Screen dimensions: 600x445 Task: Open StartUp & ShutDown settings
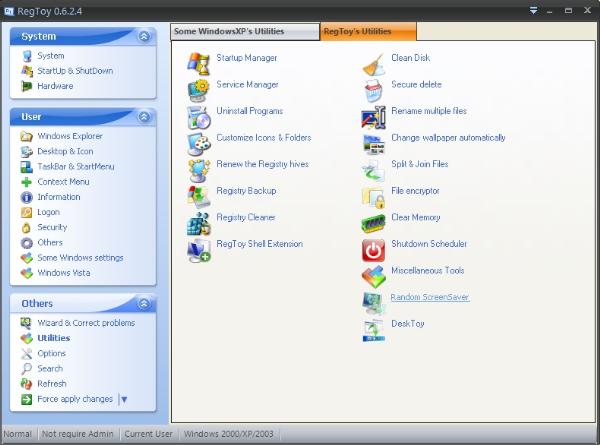click(x=75, y=71)
